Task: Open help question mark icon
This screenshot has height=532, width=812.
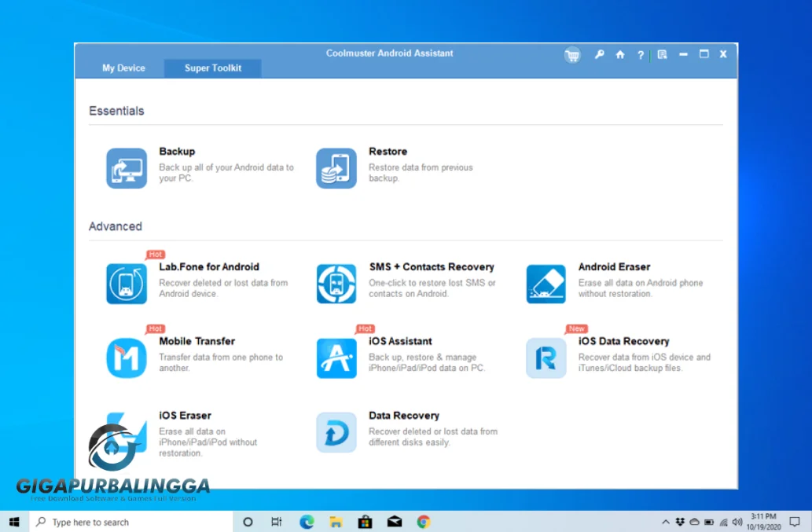Action: (641, 55)
